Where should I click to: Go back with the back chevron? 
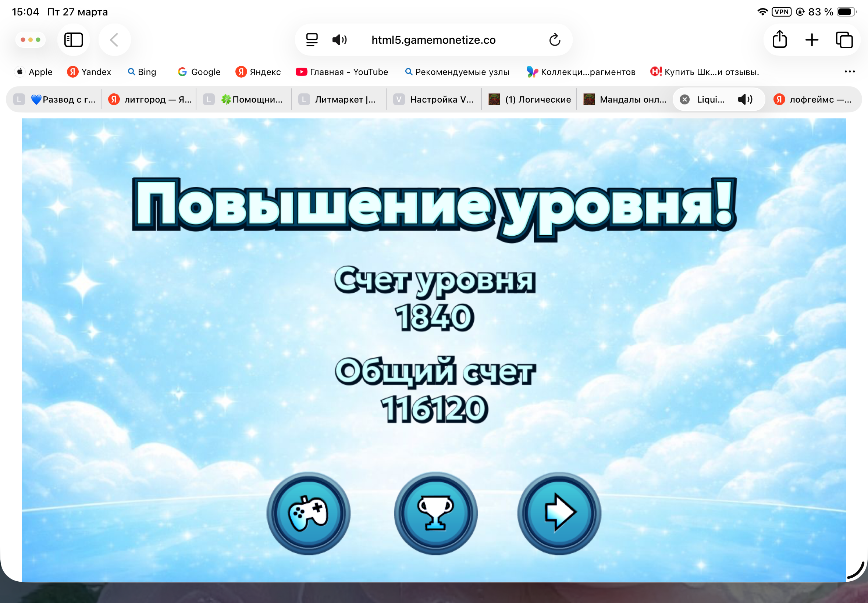[114, 40]
